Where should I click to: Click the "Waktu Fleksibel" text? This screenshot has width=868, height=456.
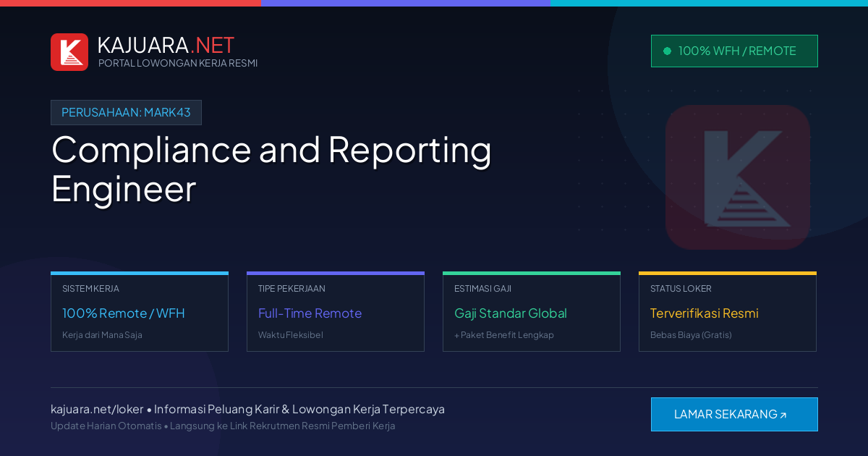291,335
